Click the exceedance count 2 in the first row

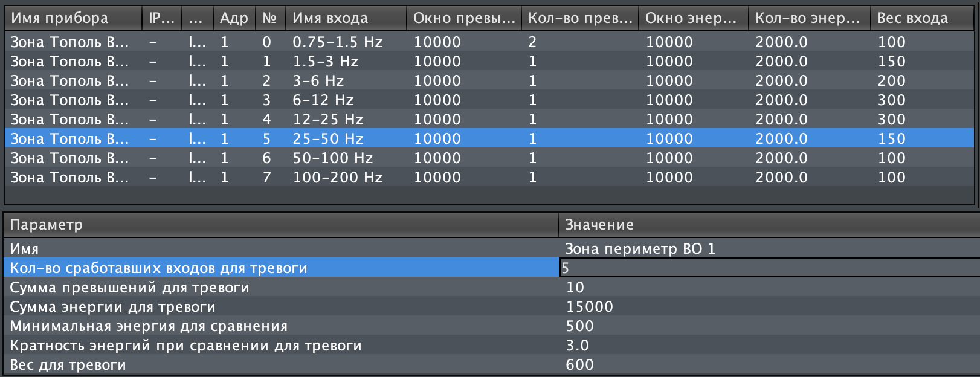pos(532,42)
